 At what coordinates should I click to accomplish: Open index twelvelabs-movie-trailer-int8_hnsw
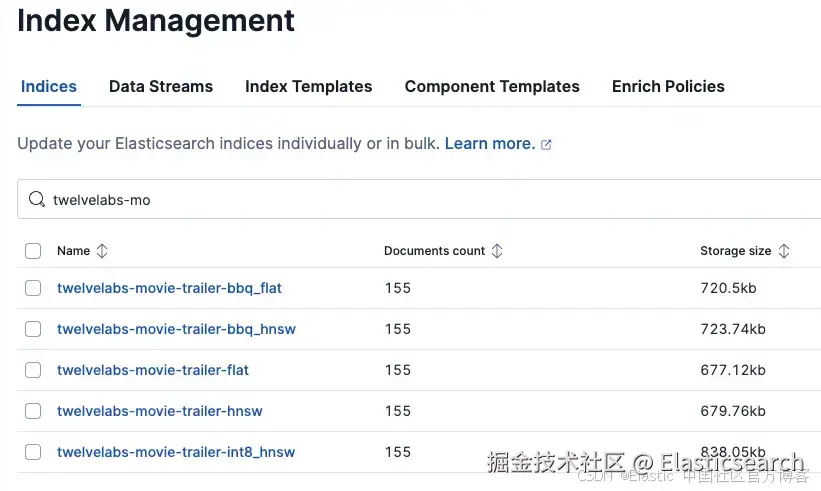click(176, 452)
